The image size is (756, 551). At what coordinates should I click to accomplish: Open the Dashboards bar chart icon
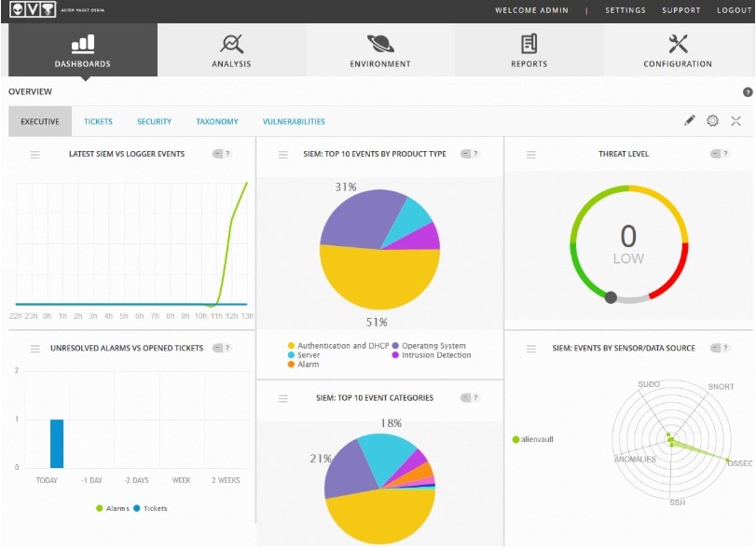83,43
